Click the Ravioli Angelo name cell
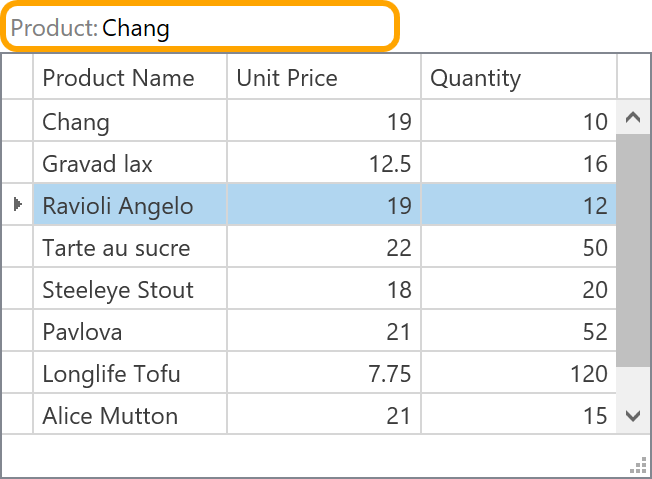Image resolution: width=652 pixels, height=479 pixels. 130,206
